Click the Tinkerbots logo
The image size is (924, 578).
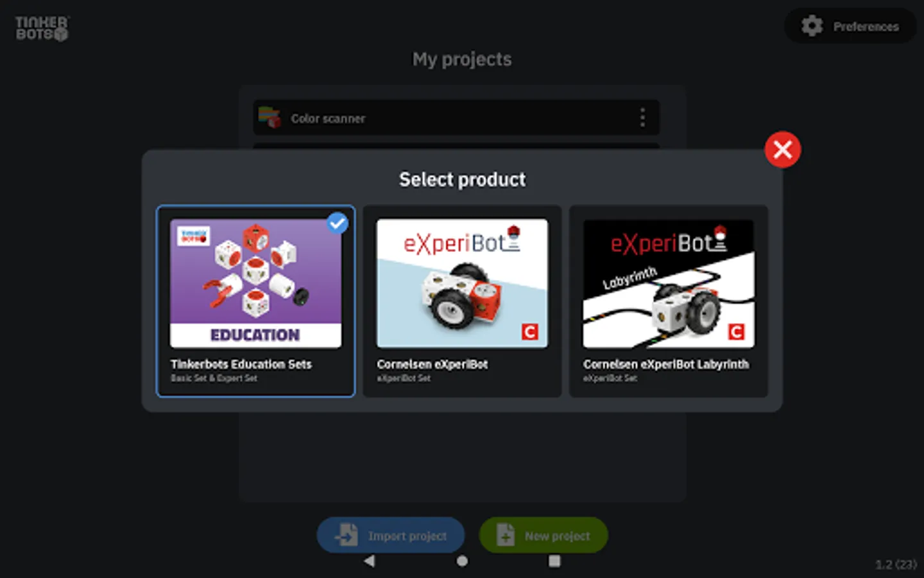(x=42, y=29)
